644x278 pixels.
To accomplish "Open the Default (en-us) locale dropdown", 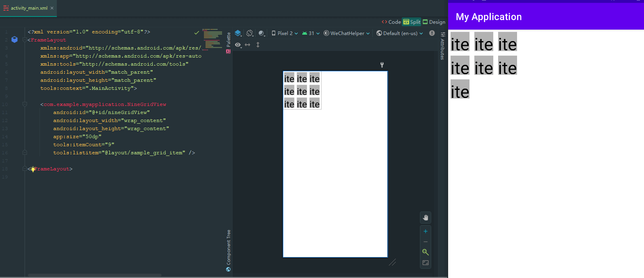I will point(400,33).
